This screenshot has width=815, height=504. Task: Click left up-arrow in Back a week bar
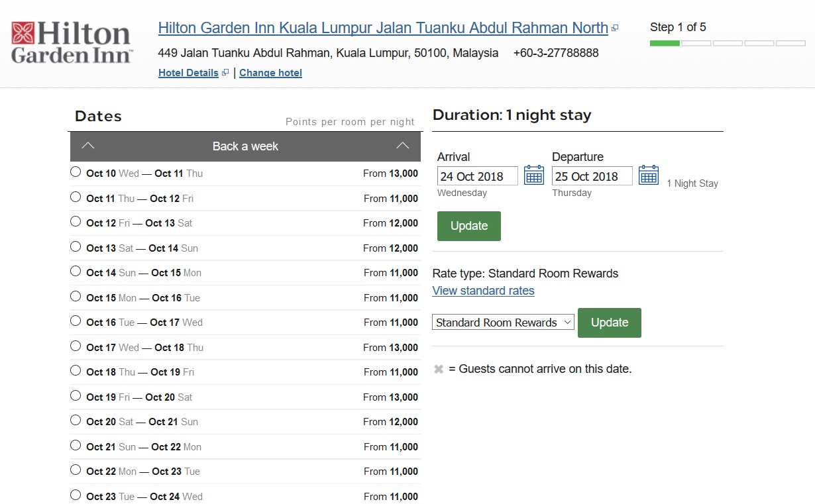coord(88,146)
